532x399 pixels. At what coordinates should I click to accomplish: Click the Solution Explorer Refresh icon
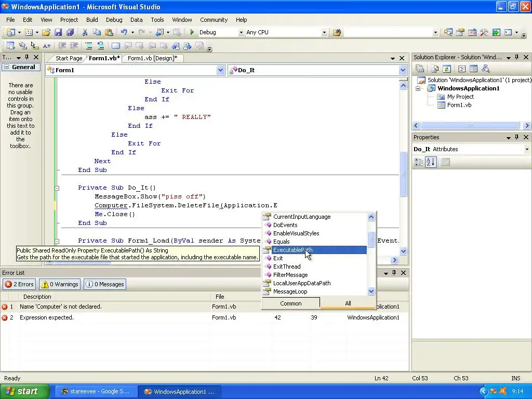tap(447, 69)
